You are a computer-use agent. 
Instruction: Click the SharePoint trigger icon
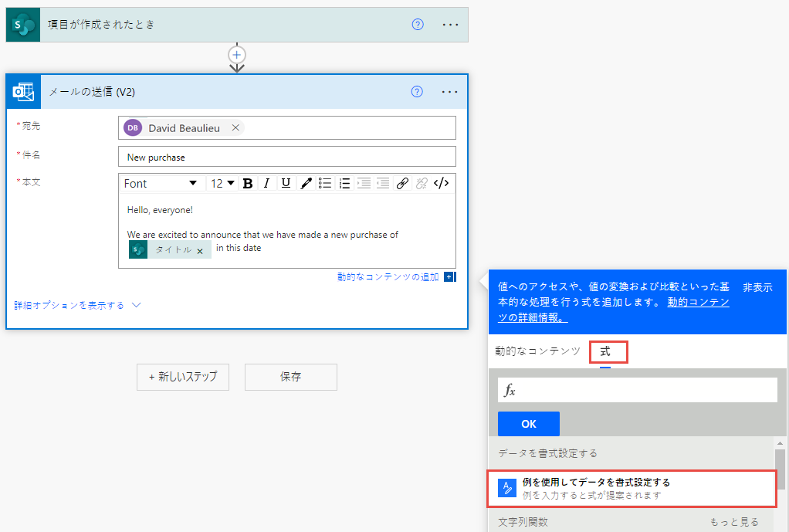pyautogui.click(x=22, y=24)
